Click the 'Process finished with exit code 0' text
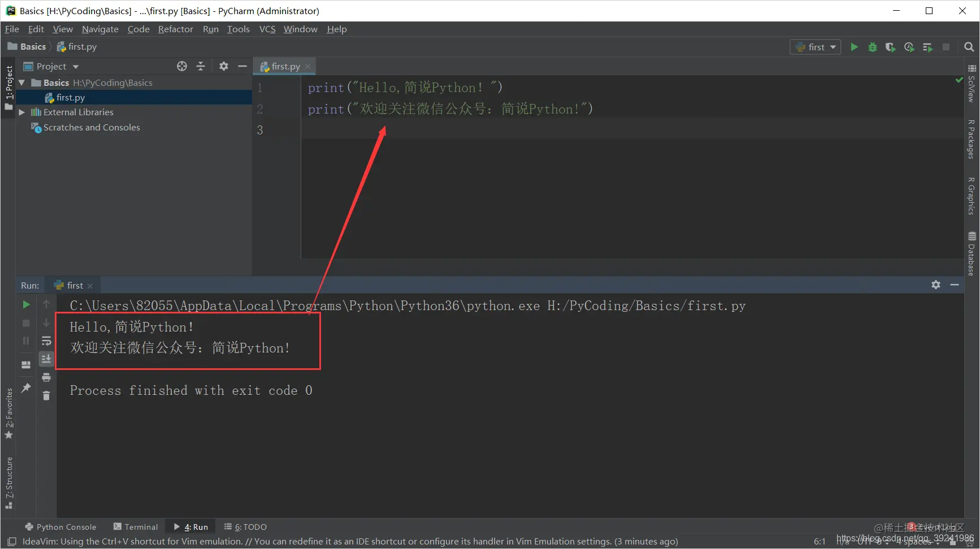Viewport: 980px width, 549px height. pyautogui.click(x=191, y=391)
